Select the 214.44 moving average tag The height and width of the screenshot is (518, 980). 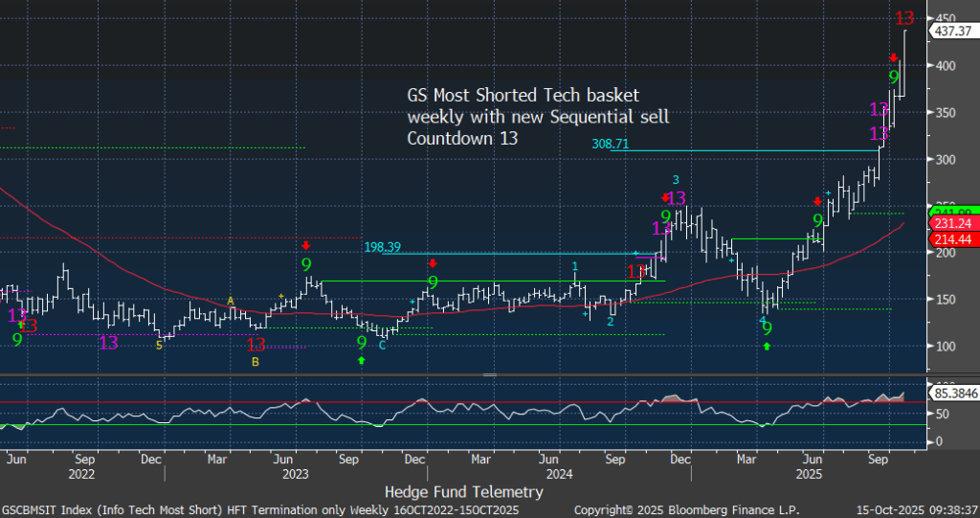pos(951,238)
